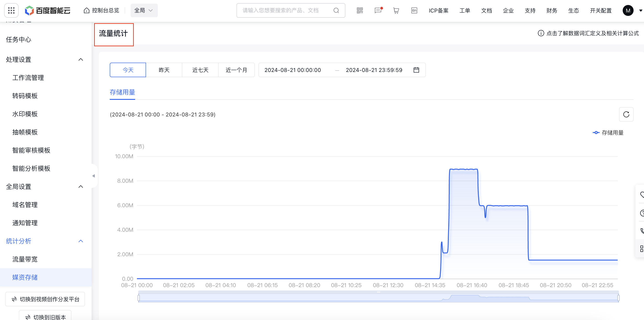Image resolution: width=644 pixels, height=320 pixels.
Task: Click the search magnifier icon
Action: click(x=336, y=10)
